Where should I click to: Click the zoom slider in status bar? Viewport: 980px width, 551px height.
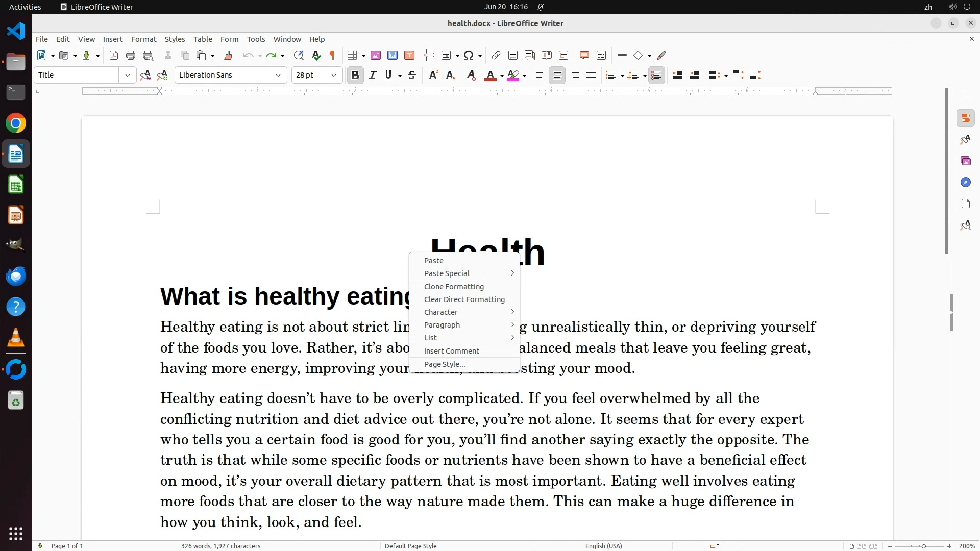click(x=923, y=546)
